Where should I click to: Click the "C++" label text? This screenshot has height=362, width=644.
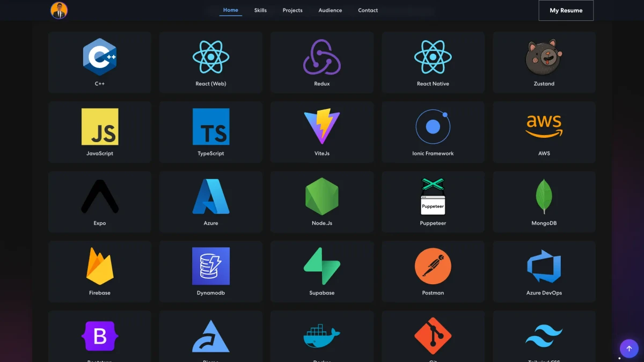click(100, 84)
